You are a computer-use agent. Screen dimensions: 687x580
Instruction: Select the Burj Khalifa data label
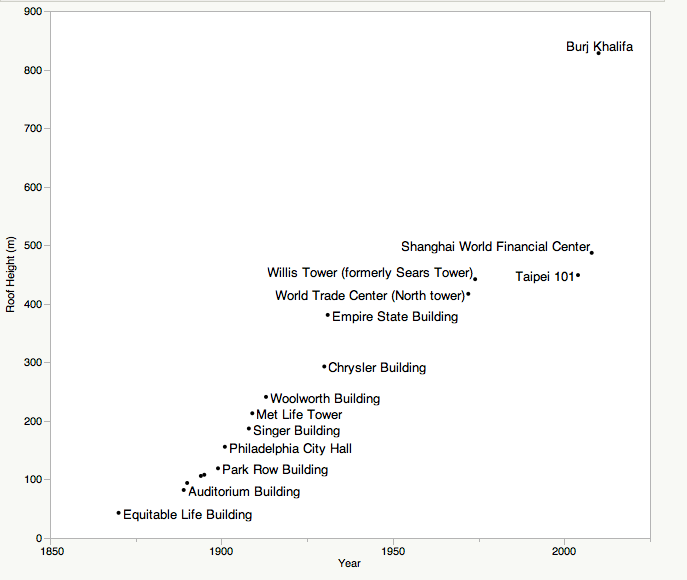click(x=599, y=46)
